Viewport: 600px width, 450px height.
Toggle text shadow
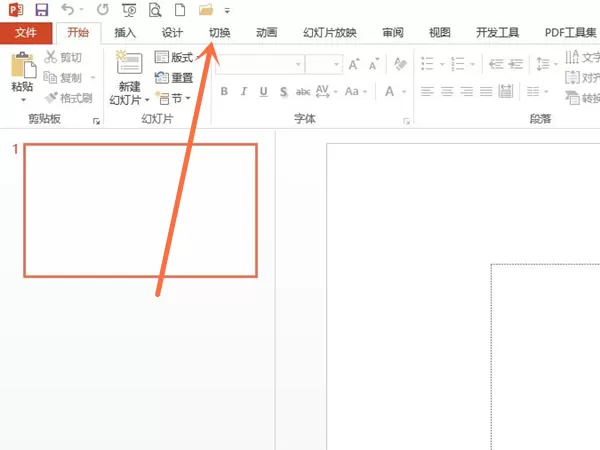coord(283,91)
